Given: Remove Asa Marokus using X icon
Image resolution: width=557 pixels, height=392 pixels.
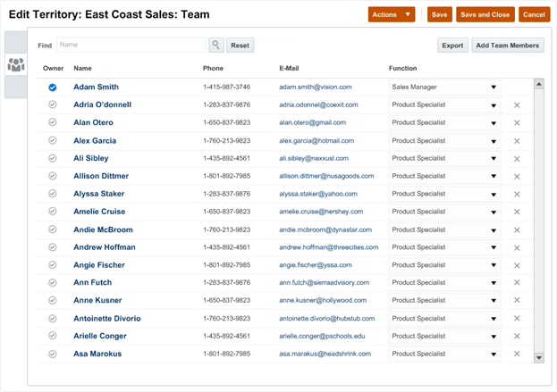Looking at the screenshot, I should coord(517,354).
